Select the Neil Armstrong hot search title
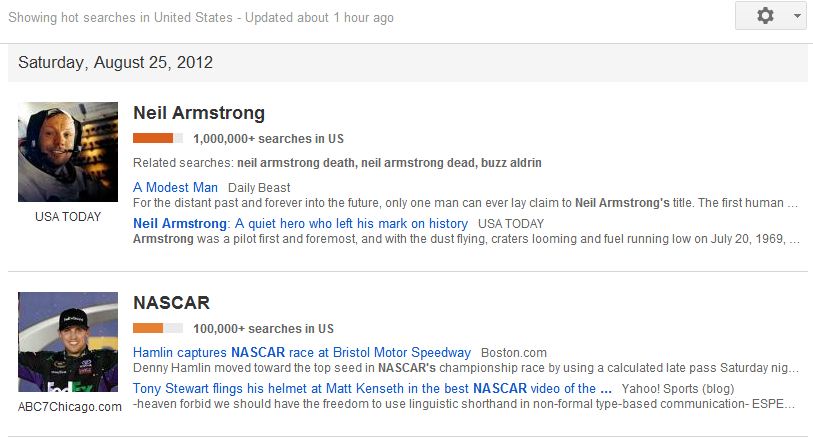The image size is (813, 441). point(199,112)
